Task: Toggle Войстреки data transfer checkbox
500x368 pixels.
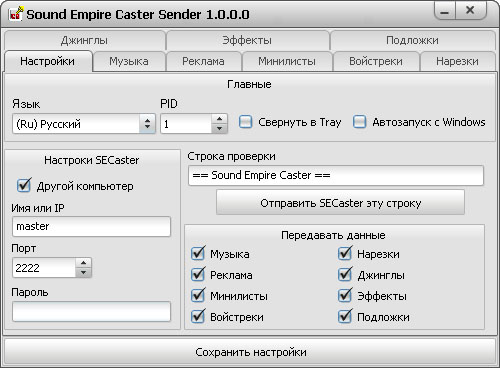Action: pyautogui.click(x=198, y=317)
